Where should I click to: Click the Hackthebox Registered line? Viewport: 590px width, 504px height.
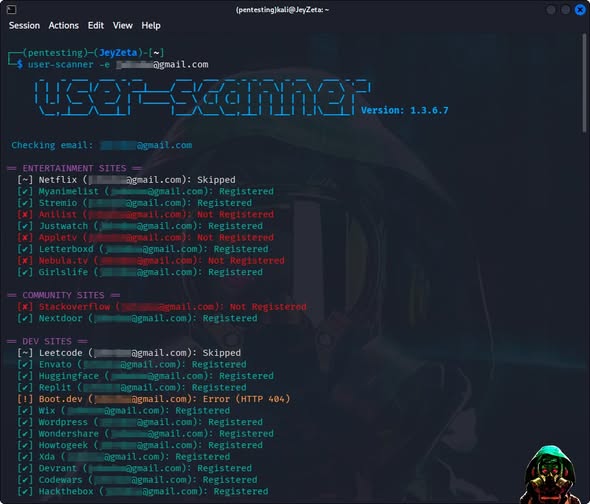(x=143, y=492)
